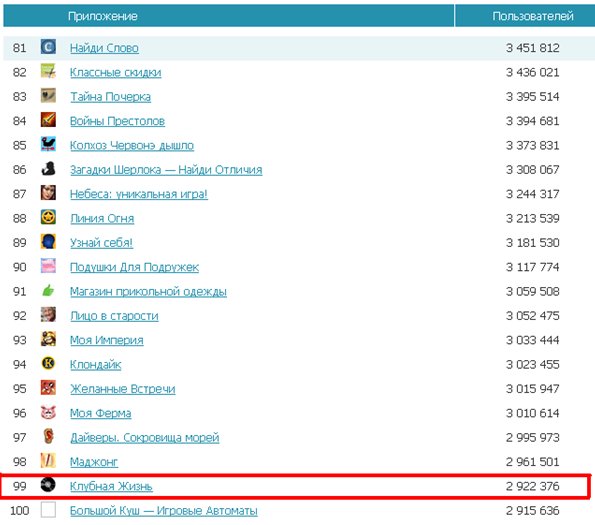
Task: Click the Желанные Встречи app icon
Action: (48, 388)
